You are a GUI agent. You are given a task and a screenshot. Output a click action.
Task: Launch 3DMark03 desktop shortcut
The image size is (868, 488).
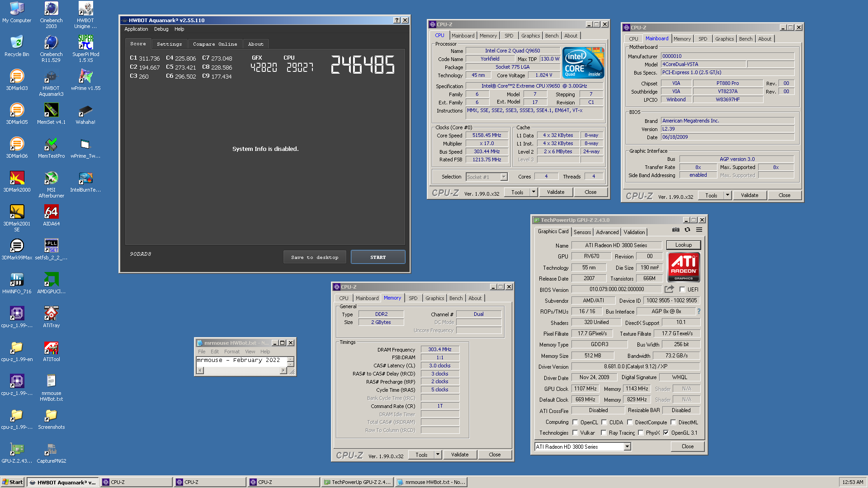[x=17, y=80]
